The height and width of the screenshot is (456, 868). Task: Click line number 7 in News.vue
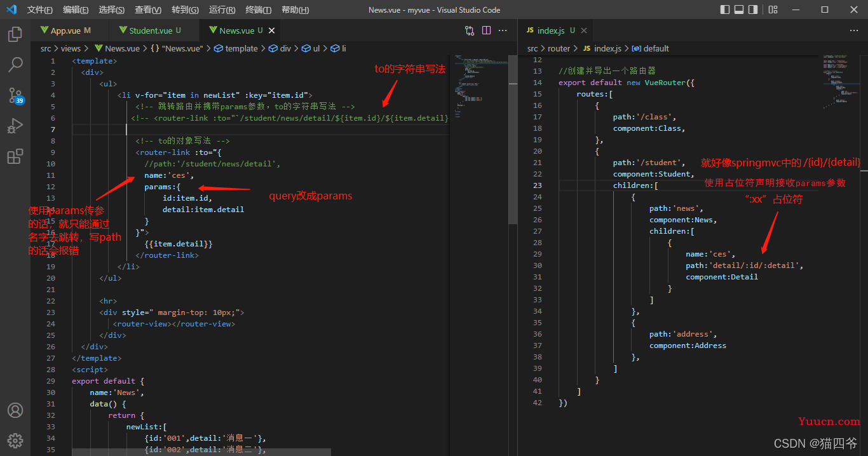coord(53,130)
